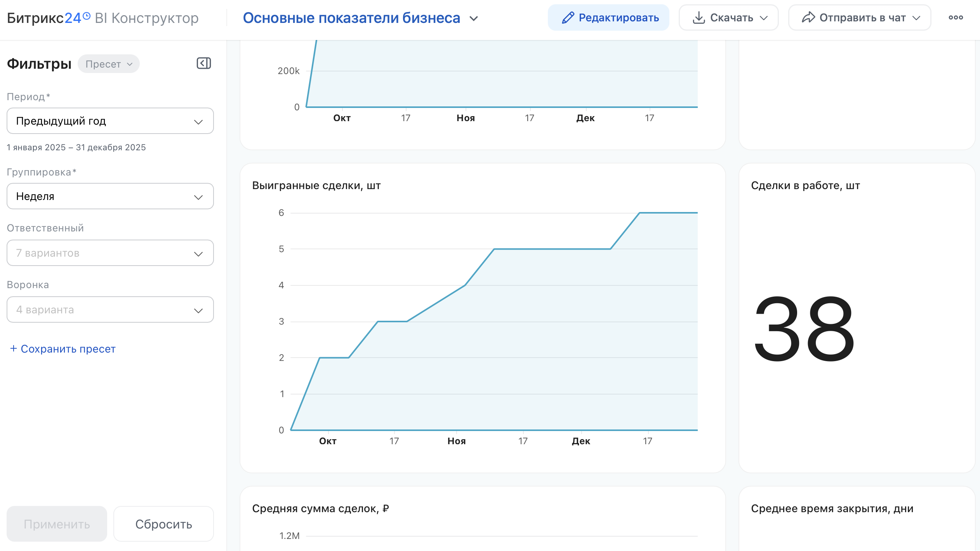Click the Применить button
The height and width of the screenshot is (551, 980).
[x=57, y=524]
